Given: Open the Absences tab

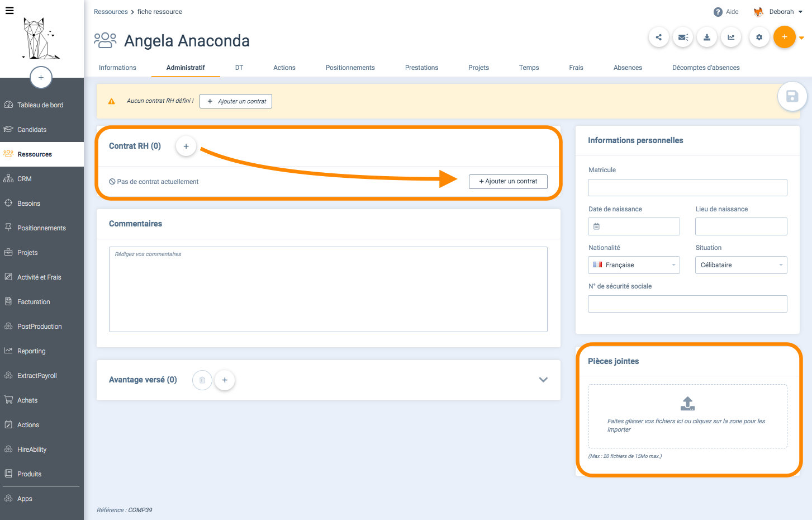Looking at the screenshot, I should pos(628,68).
